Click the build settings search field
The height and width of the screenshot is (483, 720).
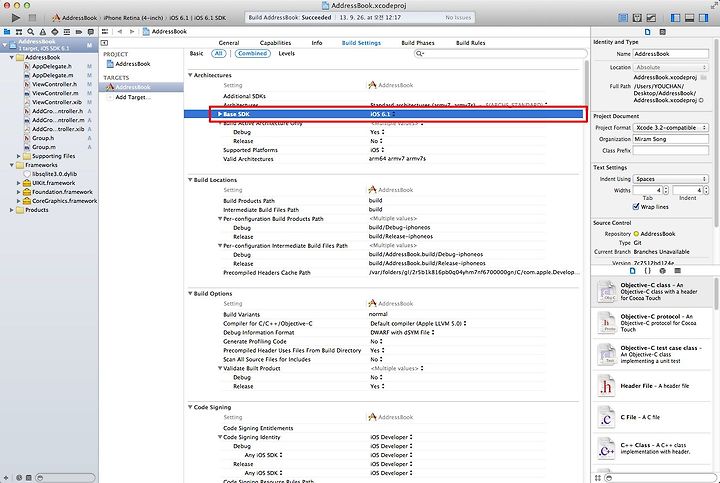tap(501, 54)
